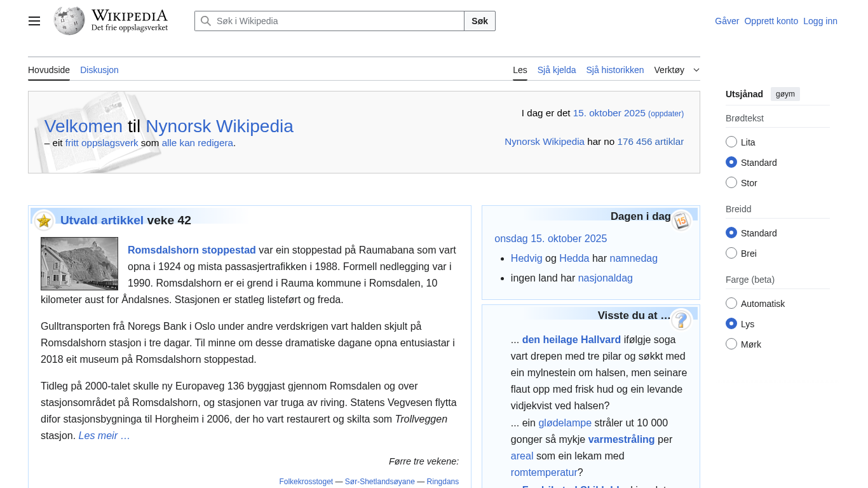Select the Lita text size option
The image size is (868, 488).
[x=731, y=142]
